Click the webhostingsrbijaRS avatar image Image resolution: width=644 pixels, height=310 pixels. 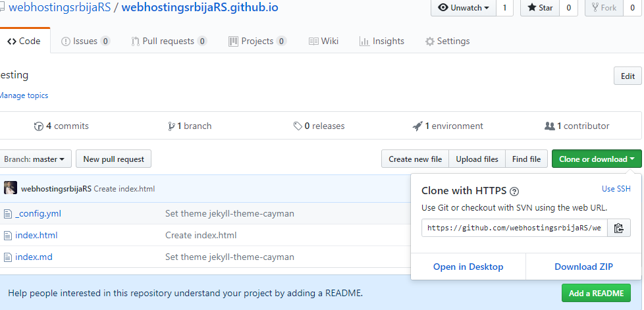click(11, 188)
